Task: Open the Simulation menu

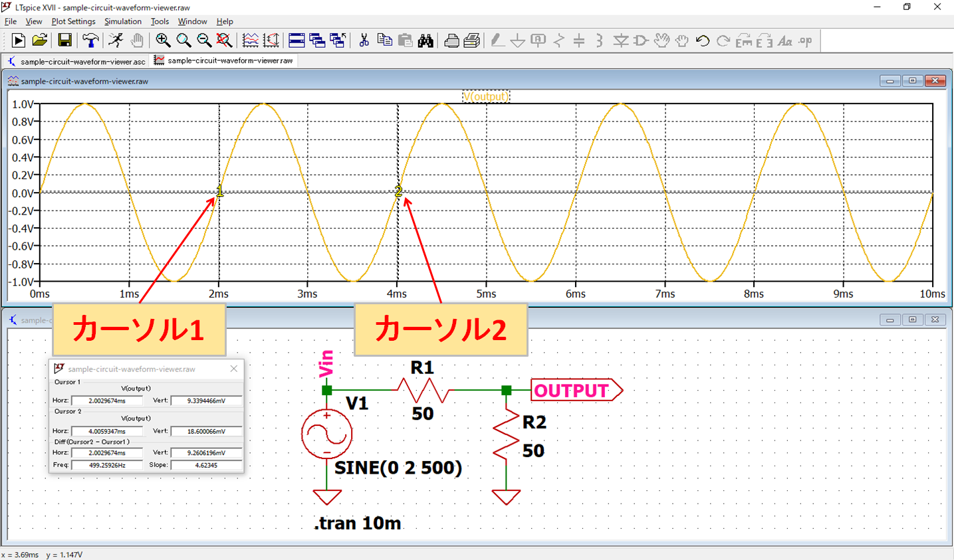Action: pyautogui.click(x=123, y=21)
